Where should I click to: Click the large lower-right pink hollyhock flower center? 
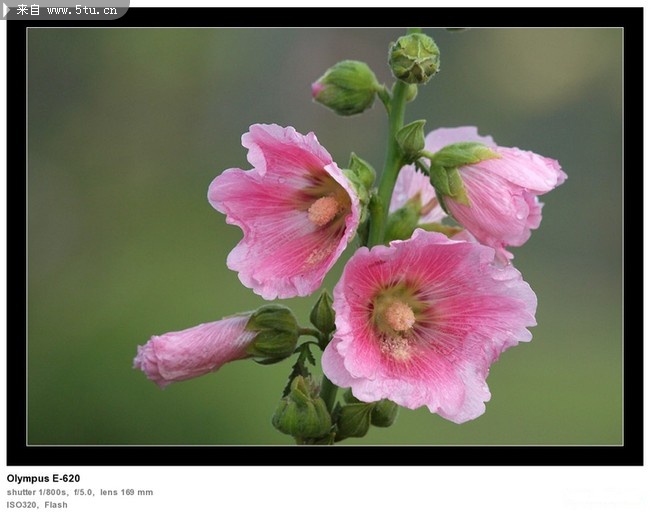click(399, 317)
